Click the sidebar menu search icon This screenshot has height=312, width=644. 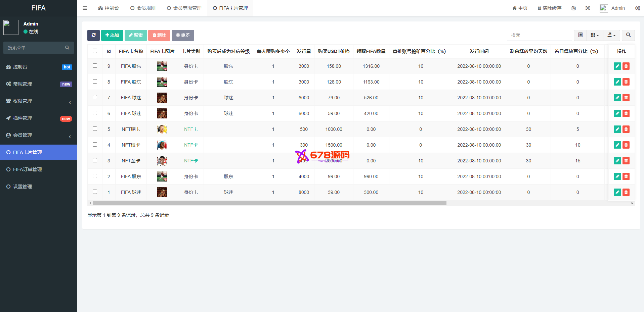[x=67, y=48]
